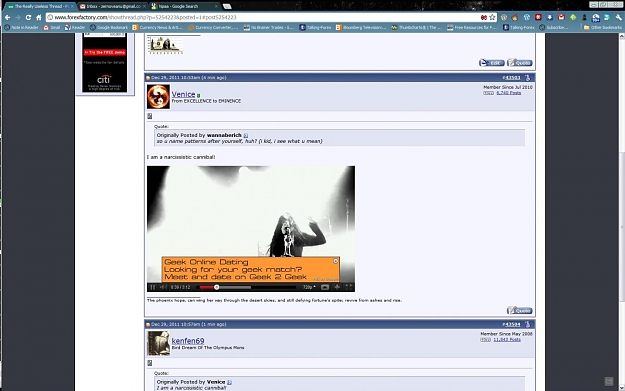Open Currency Converter bookmark
The height and width of the screenshot is (391, 625).
pos(213,28)
